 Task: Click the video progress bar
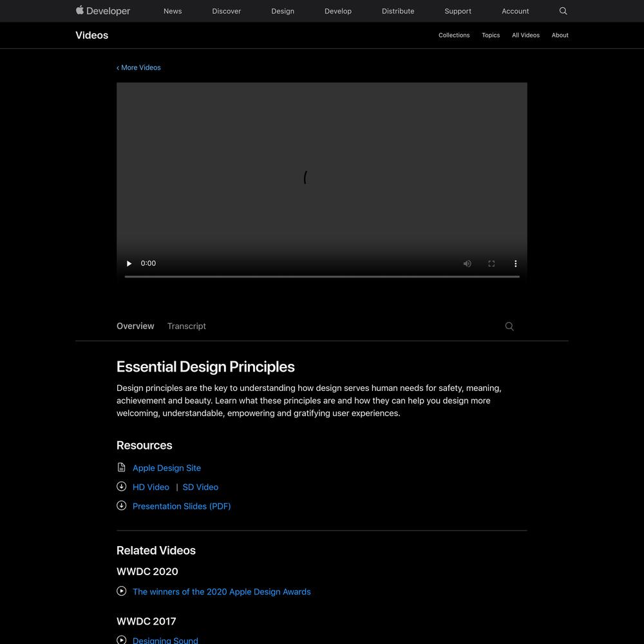pos(322,276)
